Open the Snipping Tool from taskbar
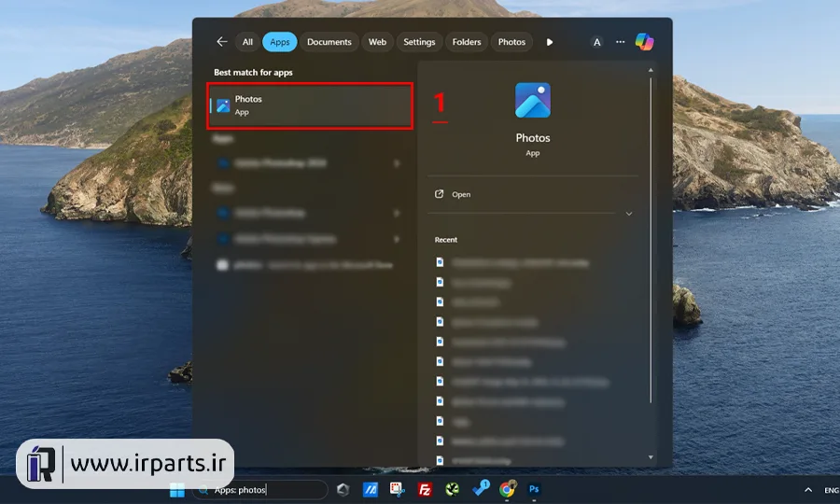The image size is (840, 504). tap(398, 490)
